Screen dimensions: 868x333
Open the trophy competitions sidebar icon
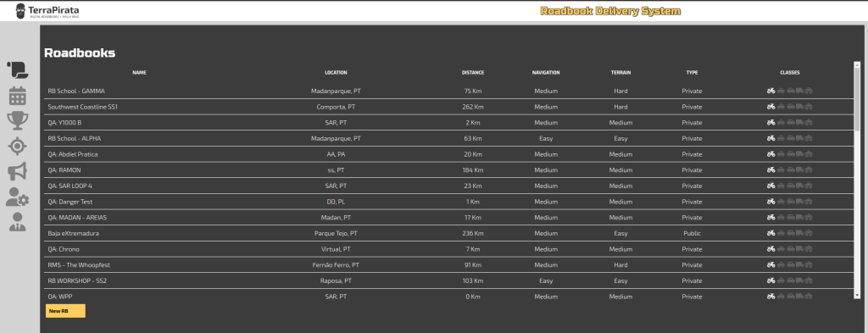click(x=17, y=120)
